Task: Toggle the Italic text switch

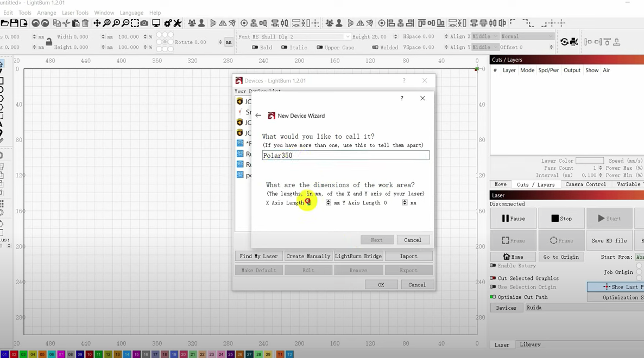Action: tap(284, 47)
